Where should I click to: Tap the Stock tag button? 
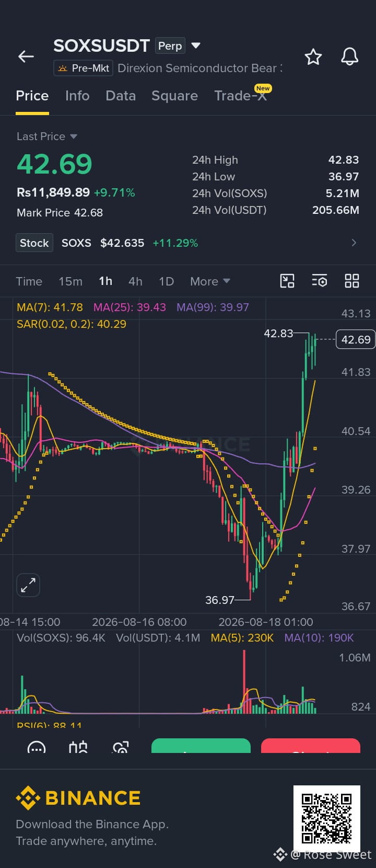coord(34,243)
